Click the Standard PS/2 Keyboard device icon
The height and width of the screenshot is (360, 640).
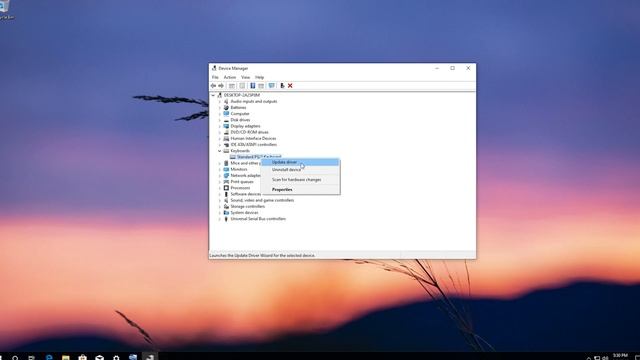[x=233, y=157]
